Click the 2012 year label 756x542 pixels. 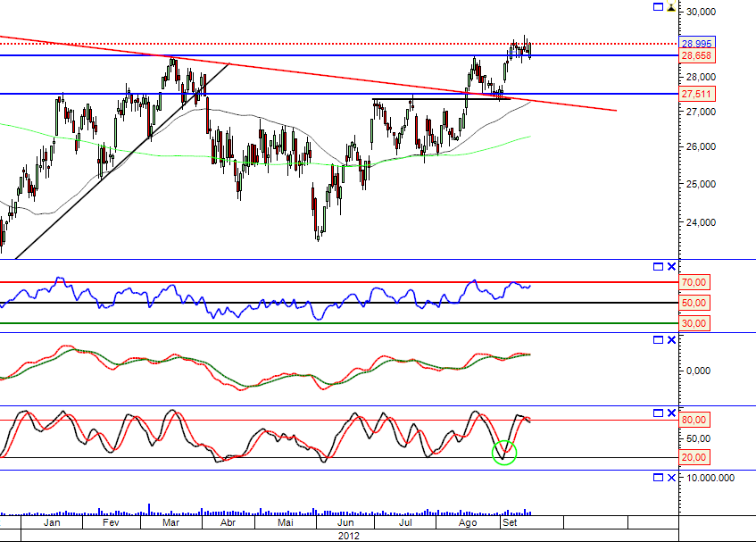pyautogui.click(x=349, y=536)
